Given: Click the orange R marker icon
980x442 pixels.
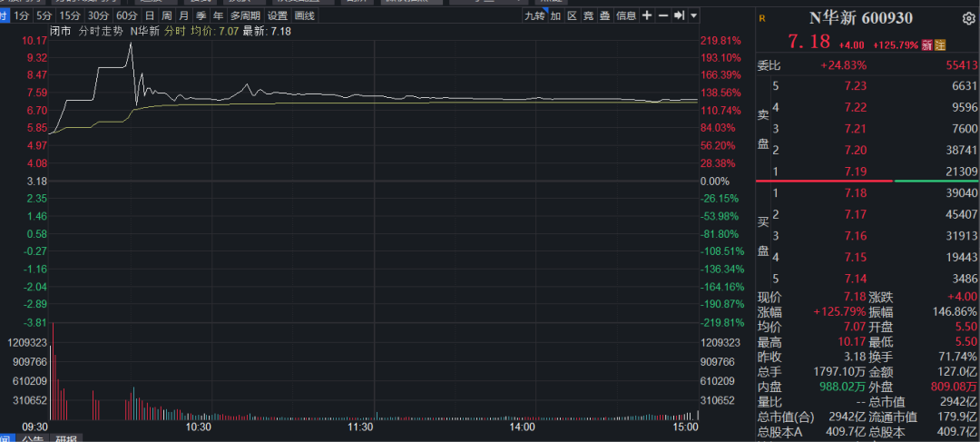Looking at the screenshot, I should (x=761, y=18).
